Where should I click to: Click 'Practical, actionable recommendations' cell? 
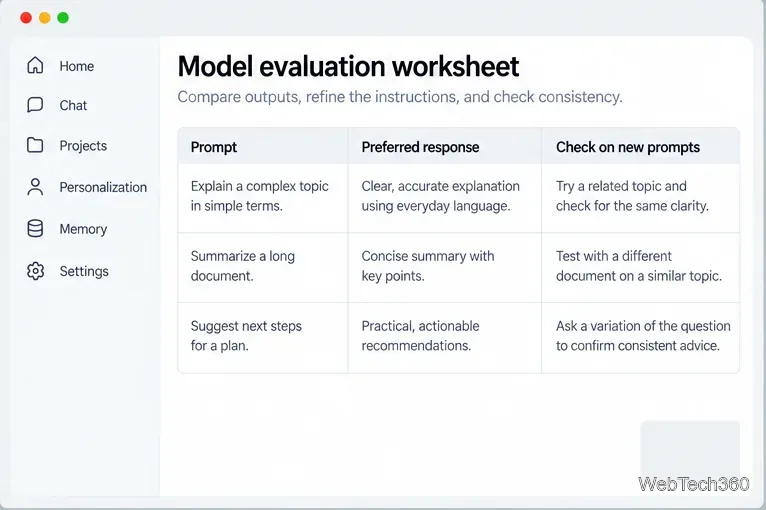point(445,336)
